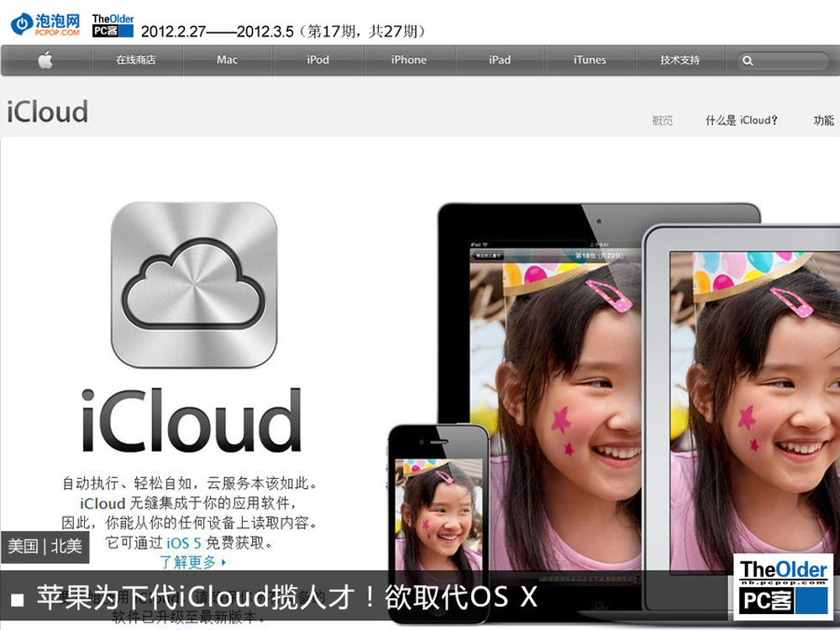The image size is (840, 630).
Task: Open the 技术支持 navigation item
Action: point(680,60)
